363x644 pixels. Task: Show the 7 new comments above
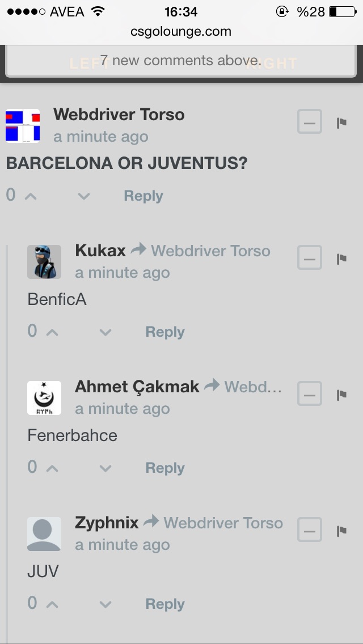point(181,61)
